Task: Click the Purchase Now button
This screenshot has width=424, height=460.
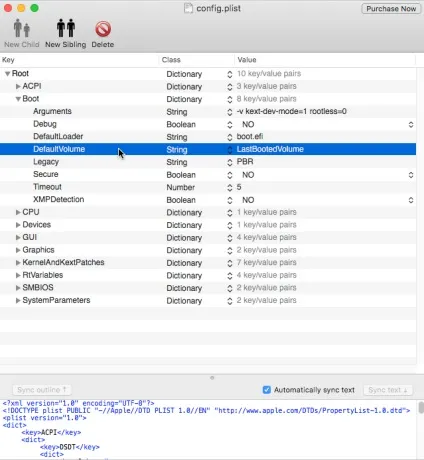Action: pos(391,9)
